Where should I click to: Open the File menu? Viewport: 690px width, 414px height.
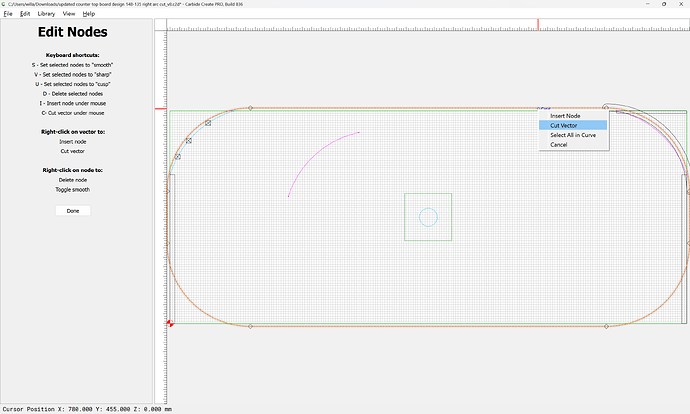tap(7, 14)
